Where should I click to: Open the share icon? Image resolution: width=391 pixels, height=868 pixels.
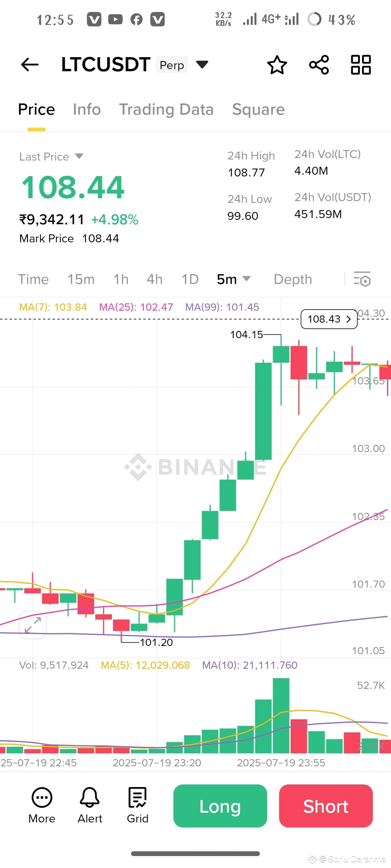(319, 65)
